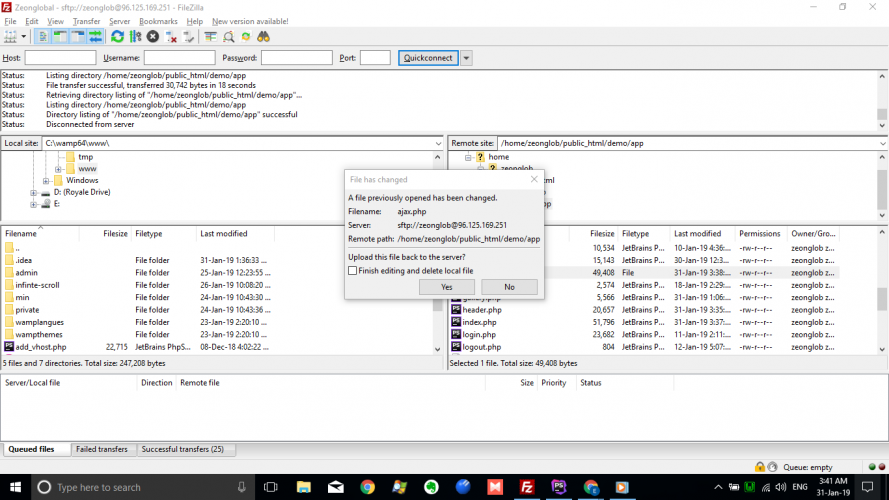Click Yes to upload the file
The image size is (889, 500).
point(447,287)
